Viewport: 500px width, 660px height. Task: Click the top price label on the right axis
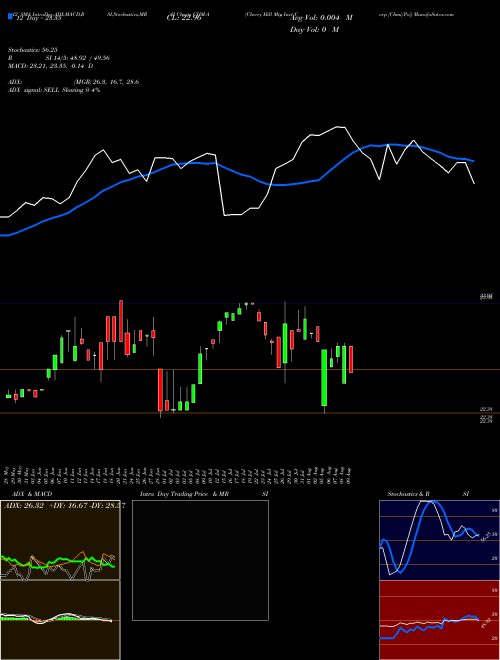tap(486, 297)
